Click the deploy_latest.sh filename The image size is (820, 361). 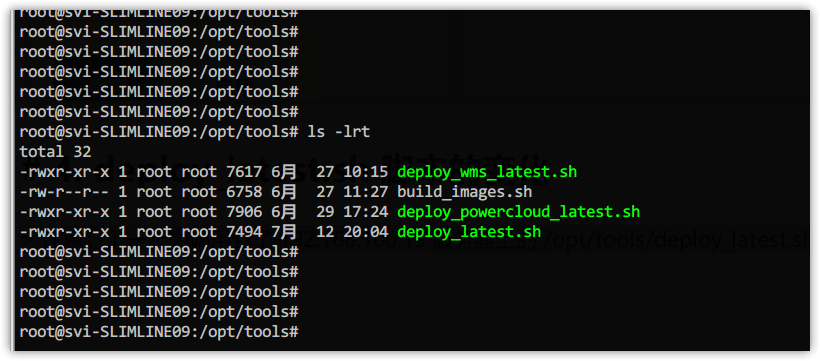pyautogui.click(x=469, y=232)
